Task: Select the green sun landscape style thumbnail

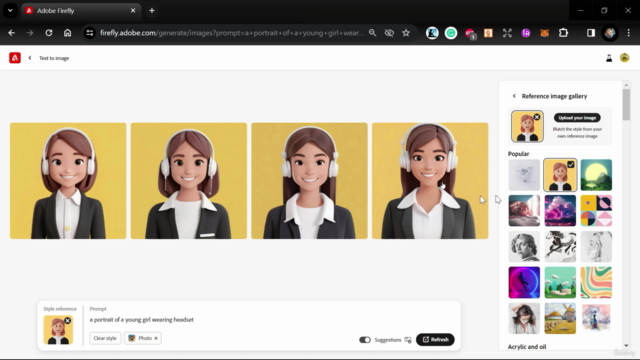Action: point(596,175)
